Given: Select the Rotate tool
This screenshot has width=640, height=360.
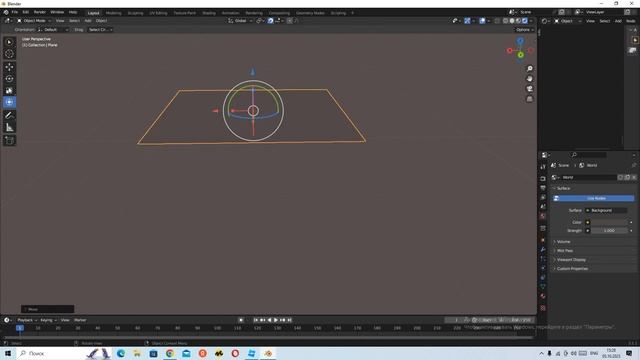Looking at the screenshot, I should coord(9,79).
